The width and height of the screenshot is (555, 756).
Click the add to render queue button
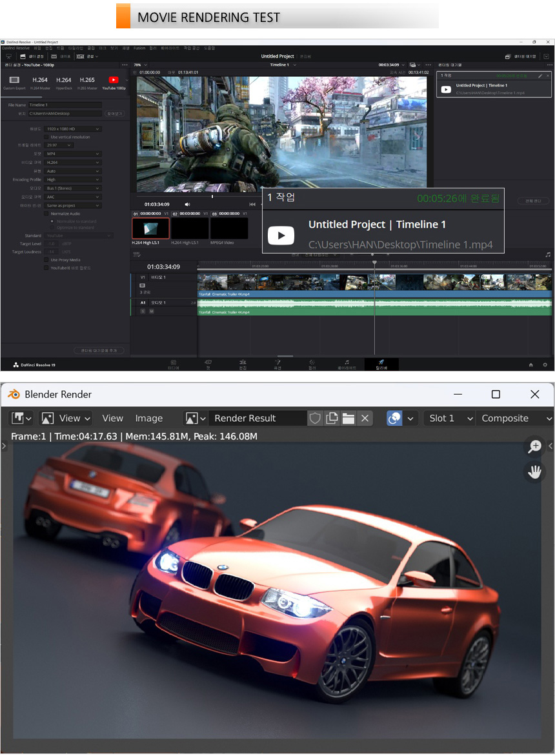coord(99,351)
